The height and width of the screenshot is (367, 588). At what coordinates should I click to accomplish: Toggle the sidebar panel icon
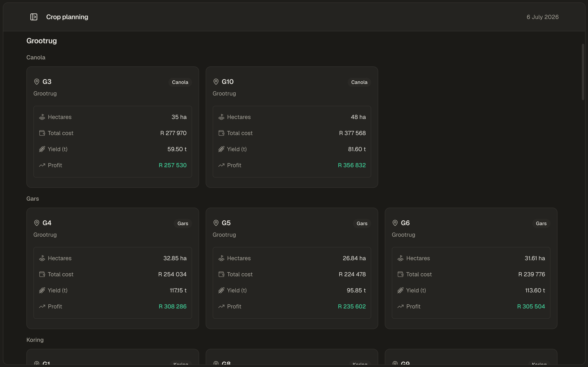pos(34,17)
